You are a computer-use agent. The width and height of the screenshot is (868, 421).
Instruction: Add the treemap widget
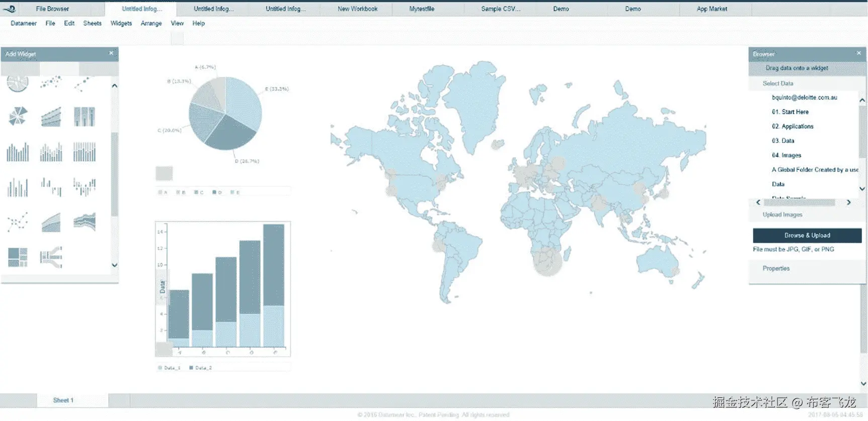click(x=18, y=257)
